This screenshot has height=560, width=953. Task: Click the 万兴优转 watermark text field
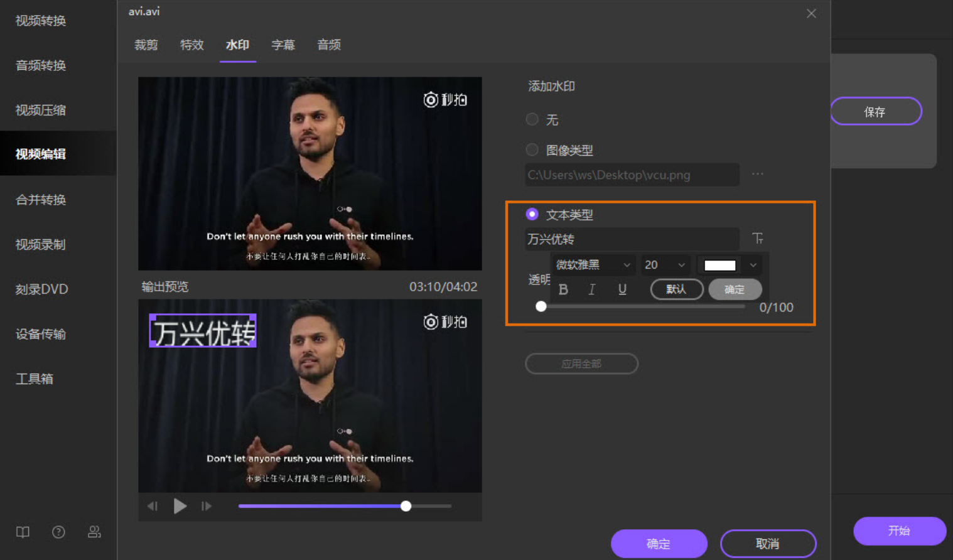(x=632, y=239)
